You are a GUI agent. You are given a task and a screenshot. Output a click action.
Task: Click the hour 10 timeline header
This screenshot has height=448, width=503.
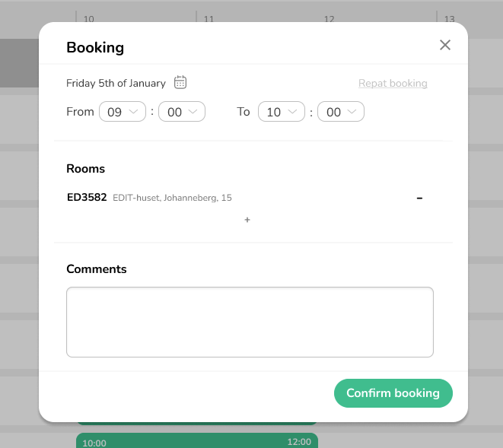(89, 18)
